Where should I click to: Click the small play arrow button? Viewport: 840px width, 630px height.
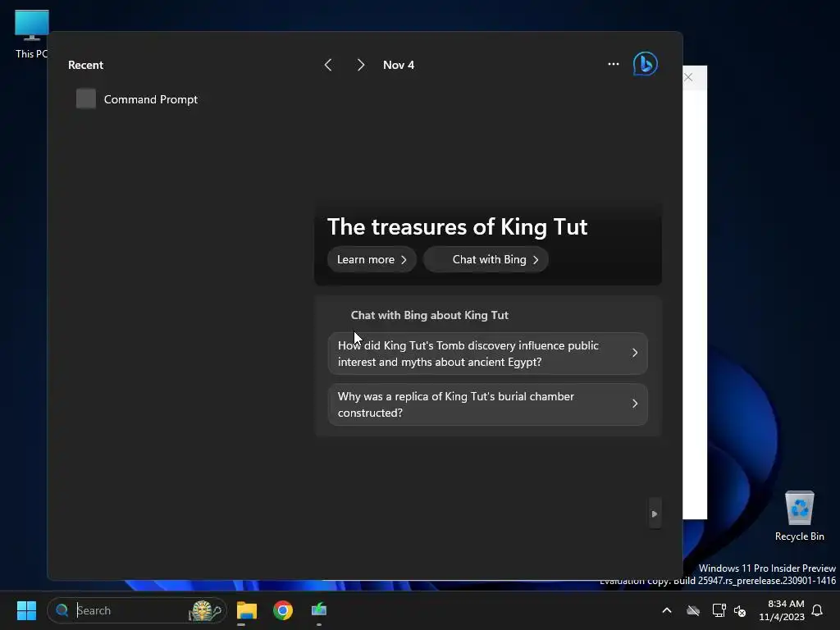655,514
